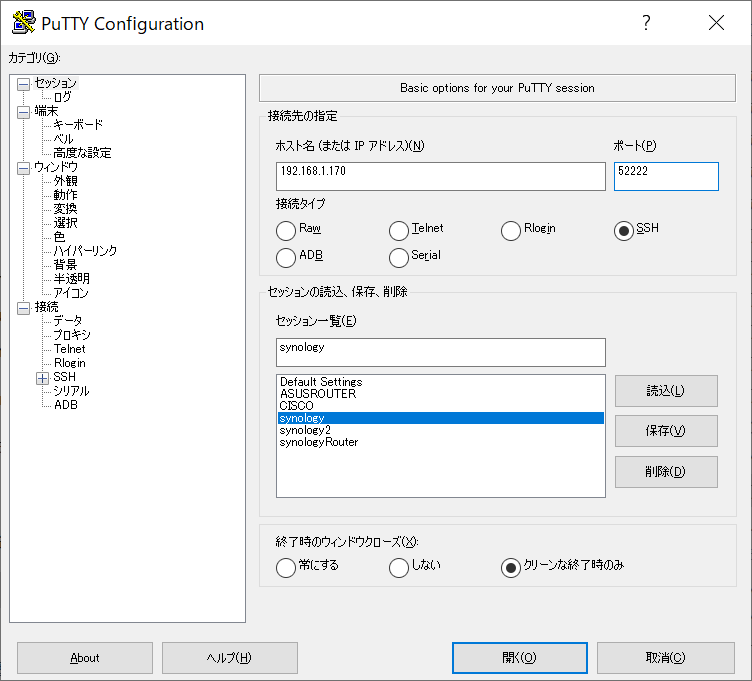Choose クリーンな終了時のみ close option
752x681 pixels.
point(511,568)
